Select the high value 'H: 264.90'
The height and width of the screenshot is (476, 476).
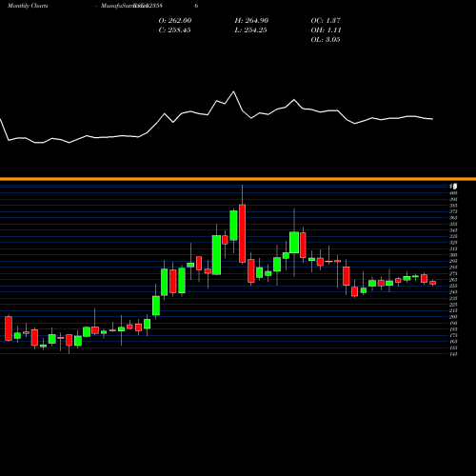[251, 20]
